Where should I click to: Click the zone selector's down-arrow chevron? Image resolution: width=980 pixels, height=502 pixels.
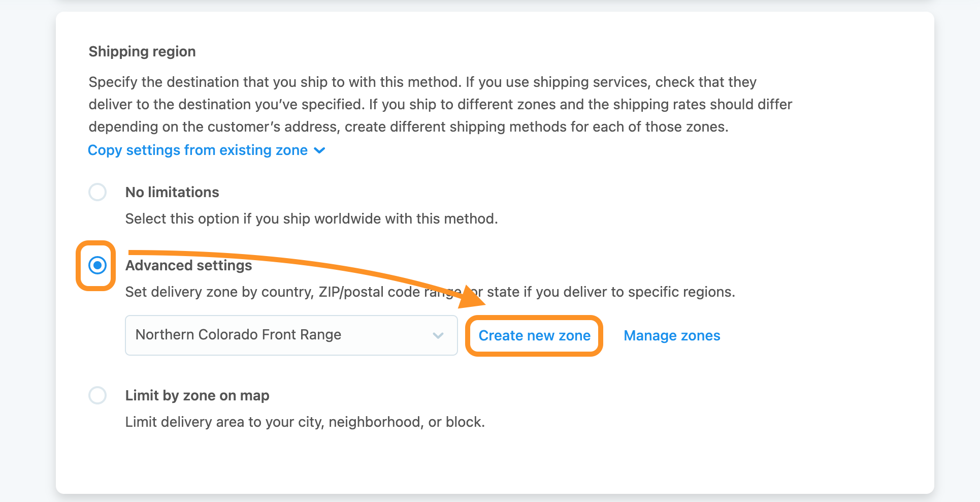coord(438,335)
